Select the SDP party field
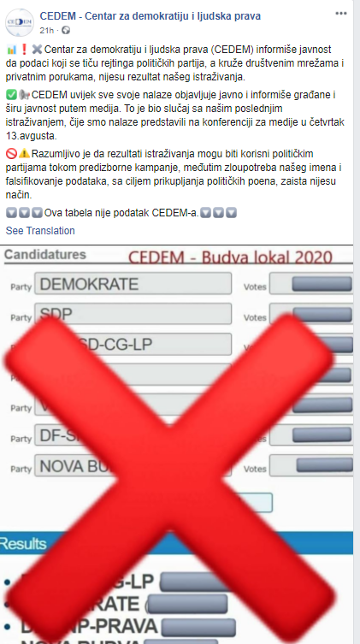Screen dimensions: 360x644 (x=133, y=314)
